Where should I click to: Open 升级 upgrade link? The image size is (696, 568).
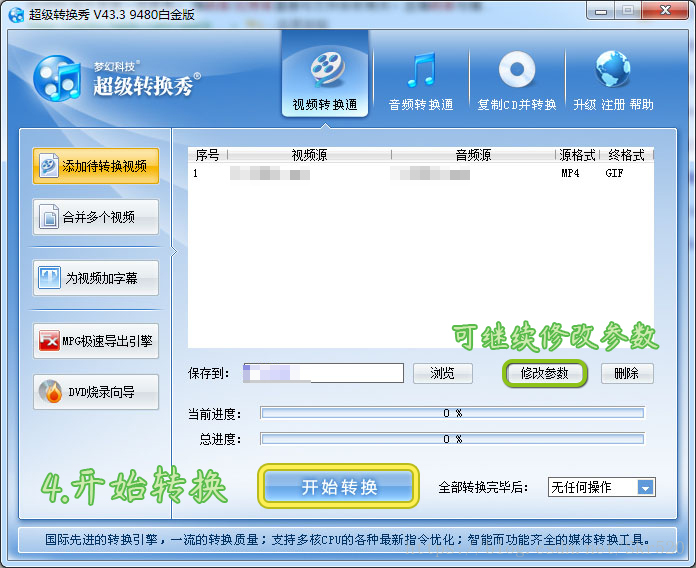click(x=585, y=105)
